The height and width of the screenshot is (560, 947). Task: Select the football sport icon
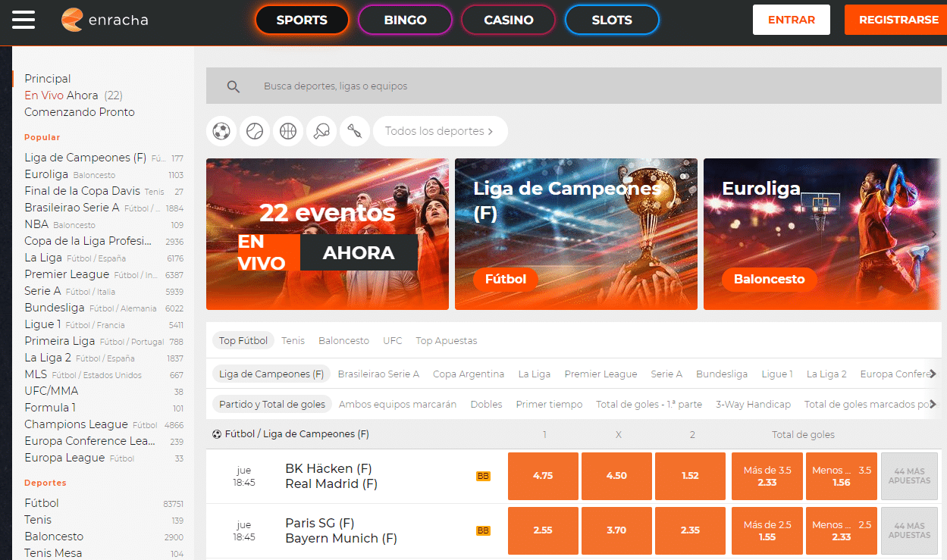point(221,131)
